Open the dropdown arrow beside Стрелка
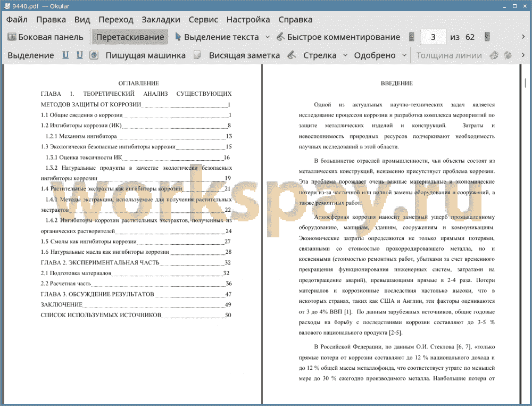The image size is (532, 406). tap(345, 55)
